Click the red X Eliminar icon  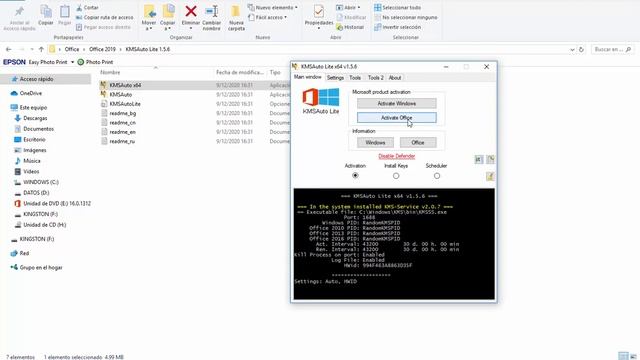pos(191,11)
